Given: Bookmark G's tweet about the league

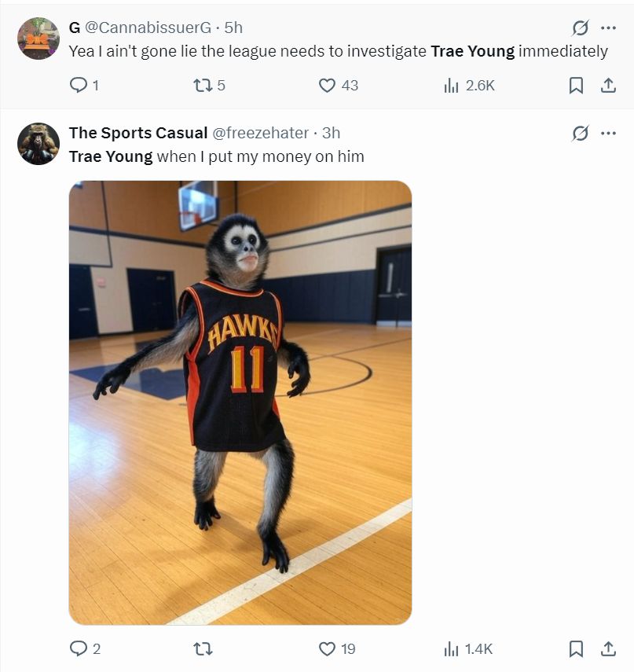Looking at the screenshot, I should coord(576,86).
